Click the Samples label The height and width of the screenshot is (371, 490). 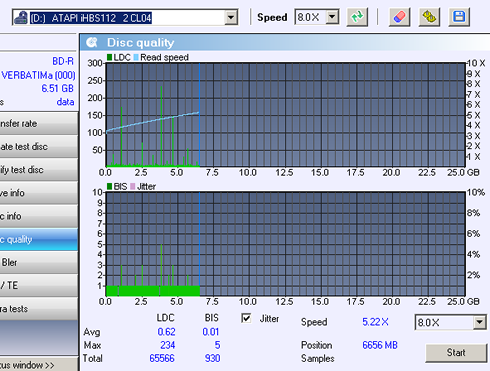(x=318, y=358)
